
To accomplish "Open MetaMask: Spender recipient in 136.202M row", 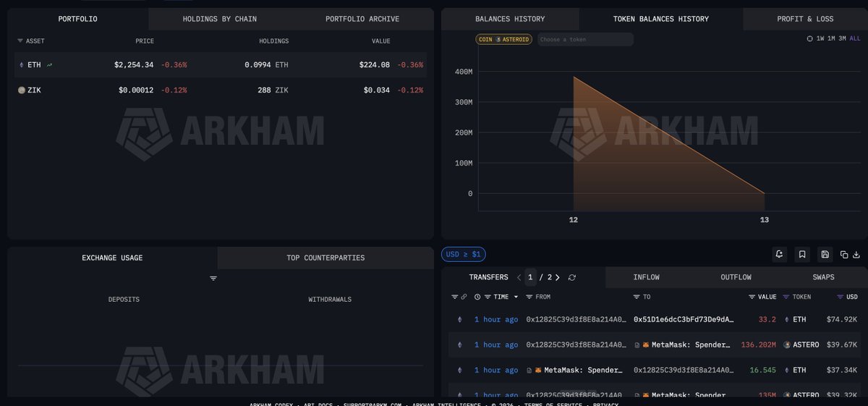I will click(x=691, y=345).
